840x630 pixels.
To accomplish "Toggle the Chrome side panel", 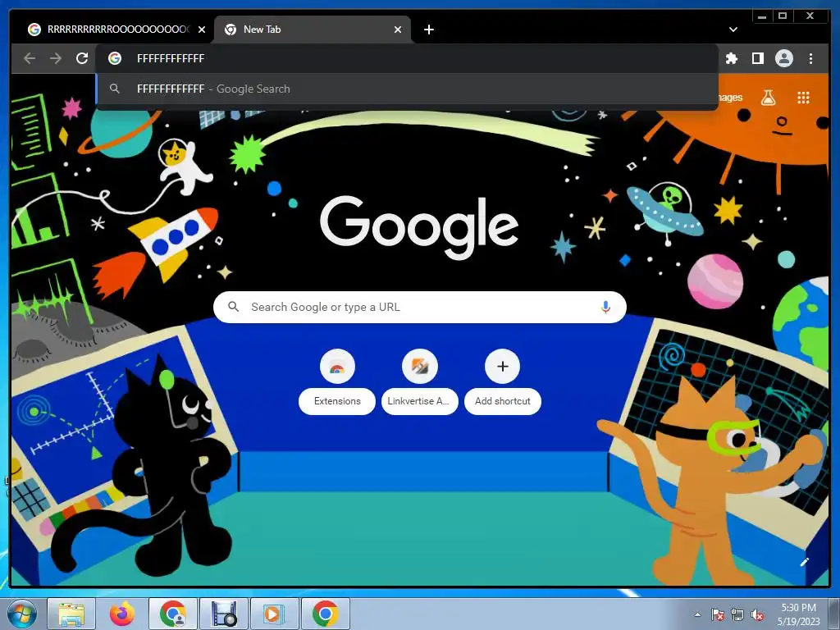I will pyautogui.click(x=757, y=58).
